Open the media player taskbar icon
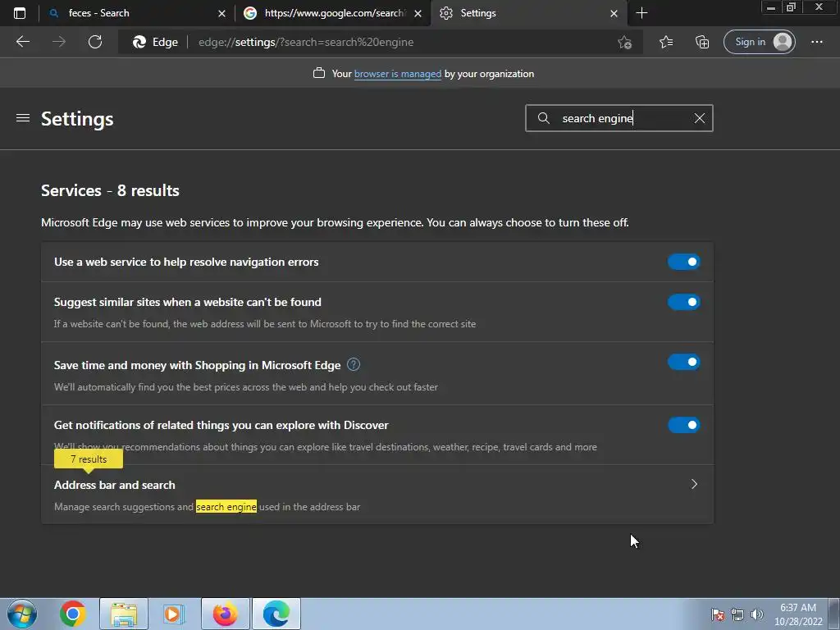Image resolution: width=840 pixels, height=630 pixels. (173, 614)
